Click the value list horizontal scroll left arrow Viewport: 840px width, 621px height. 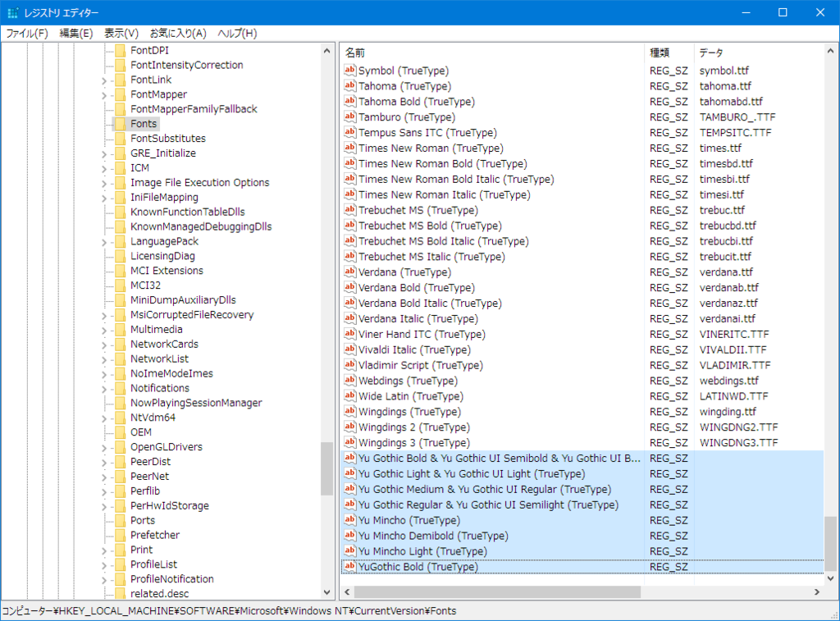347,592
